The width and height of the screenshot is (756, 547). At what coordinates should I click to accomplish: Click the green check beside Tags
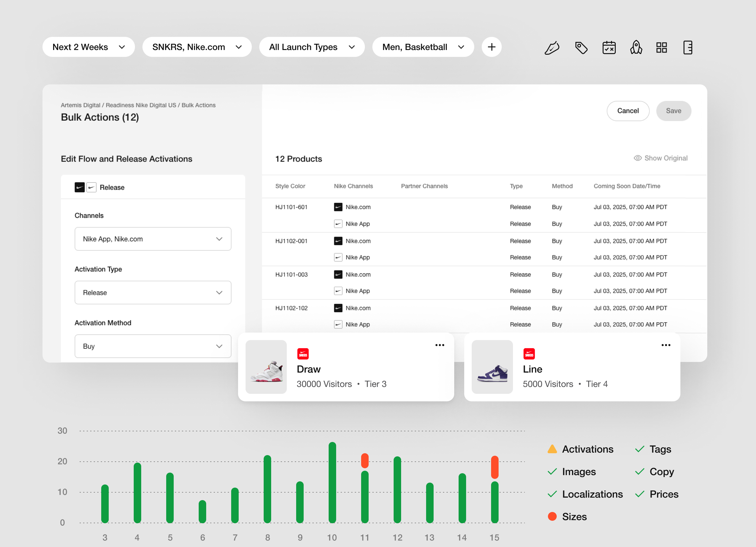(x=639, y=449)
